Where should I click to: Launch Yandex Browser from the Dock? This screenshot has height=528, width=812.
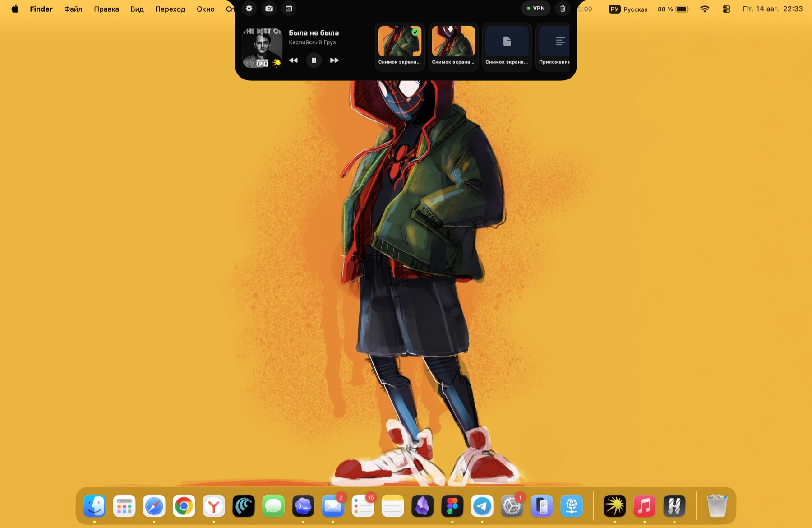click(x=213, y=506)
